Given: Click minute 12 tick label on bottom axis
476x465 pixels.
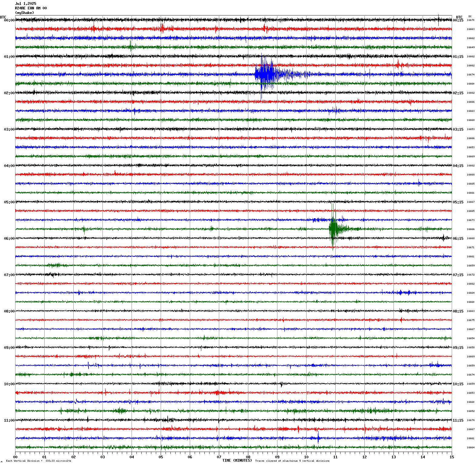Looking at the screenshot, I should point(365,457).
